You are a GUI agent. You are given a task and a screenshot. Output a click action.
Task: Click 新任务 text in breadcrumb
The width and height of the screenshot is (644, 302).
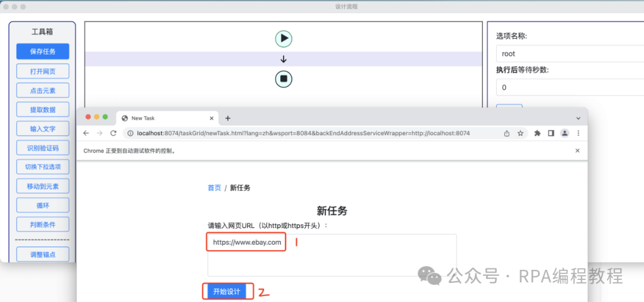(240, 188)
